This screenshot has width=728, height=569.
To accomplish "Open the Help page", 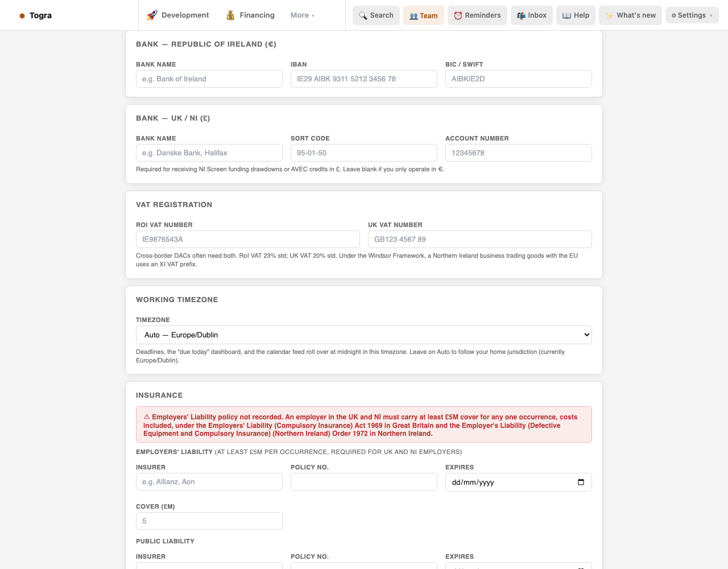I will tap(576, 15).
